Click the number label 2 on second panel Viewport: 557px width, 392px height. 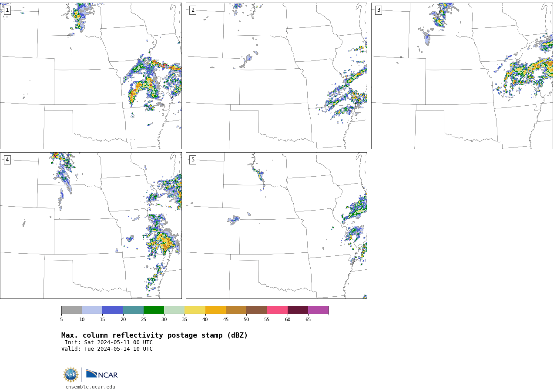[x=193, y=10]
